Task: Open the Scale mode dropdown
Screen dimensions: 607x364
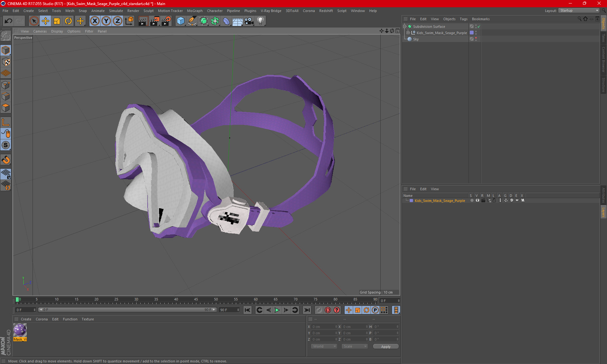Action: [x=355, y=346]
